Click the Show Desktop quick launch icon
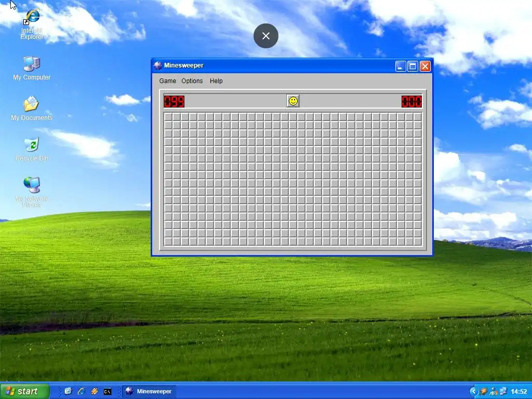Image resolution: width=532 pixels, height=399 pixels. (68, 391)
